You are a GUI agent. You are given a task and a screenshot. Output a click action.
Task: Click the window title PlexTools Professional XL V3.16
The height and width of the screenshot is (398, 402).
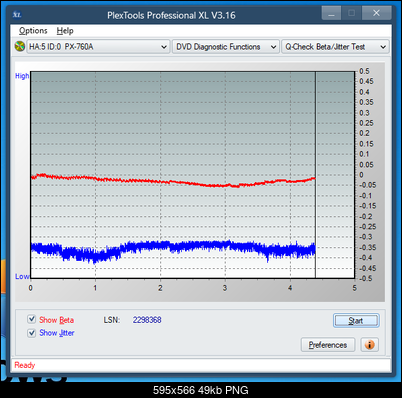171,15
